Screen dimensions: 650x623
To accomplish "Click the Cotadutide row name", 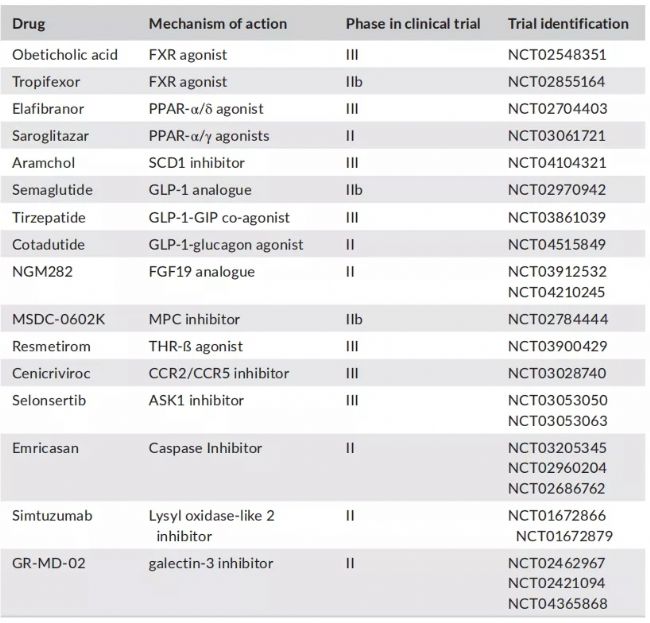I will (49, 245).
